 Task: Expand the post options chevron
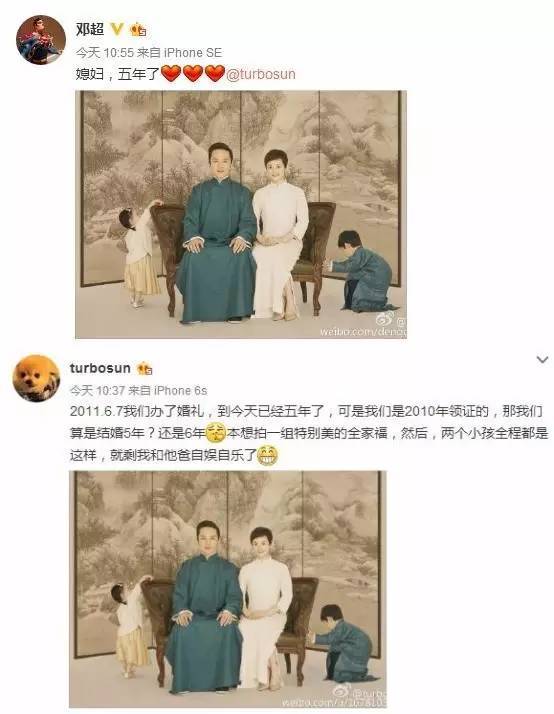[542, 360]
